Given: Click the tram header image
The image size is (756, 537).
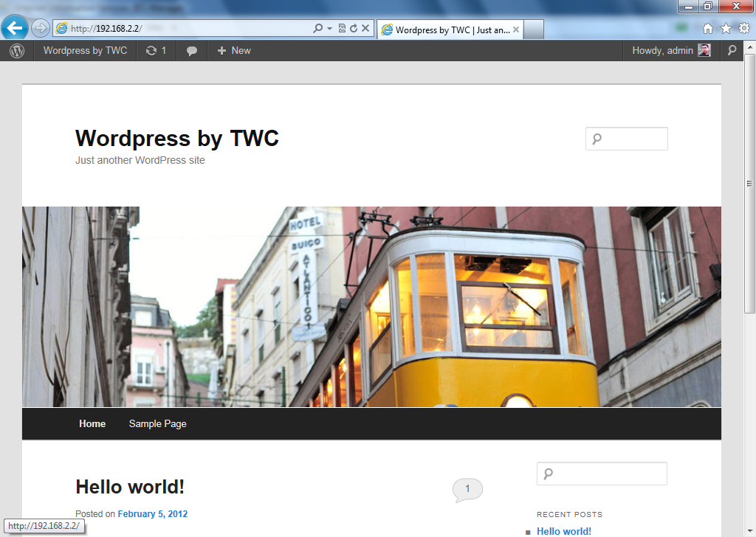Looking at the screenshot, I should click(371, 307).
